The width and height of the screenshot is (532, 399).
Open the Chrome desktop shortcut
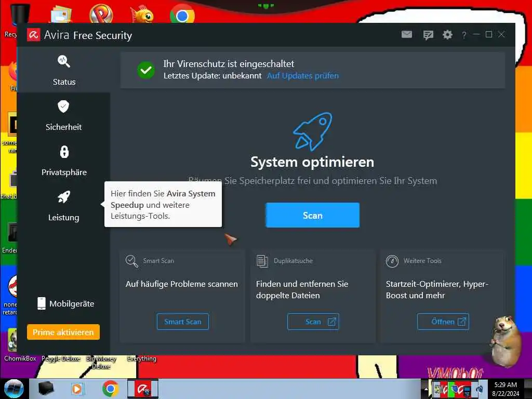tap(182, 14)
